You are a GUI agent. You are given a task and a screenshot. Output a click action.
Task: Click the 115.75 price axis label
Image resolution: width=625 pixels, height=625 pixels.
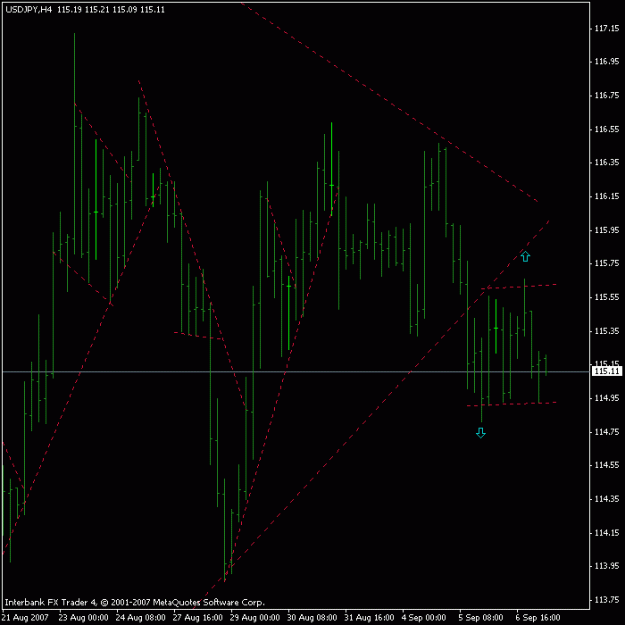click(x=607, y=263)
